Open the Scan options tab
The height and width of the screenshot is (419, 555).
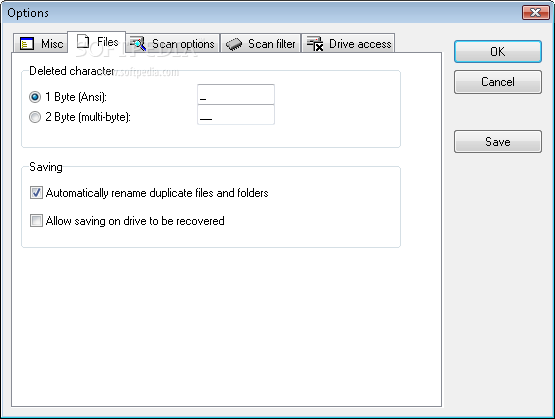pos(172,44)
